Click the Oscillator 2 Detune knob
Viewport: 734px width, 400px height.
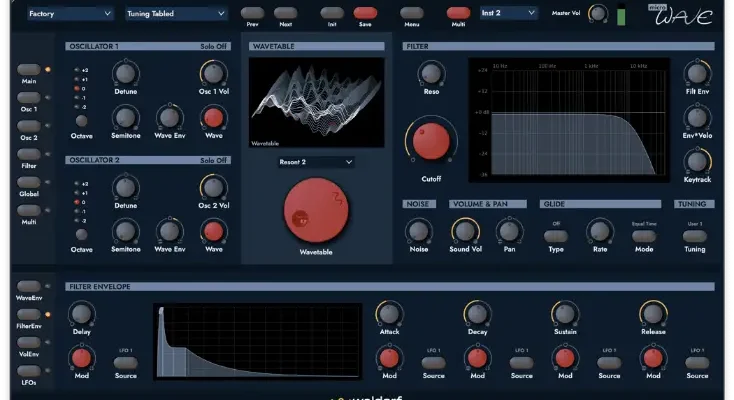pyautogui.click(x=125, y=186)
